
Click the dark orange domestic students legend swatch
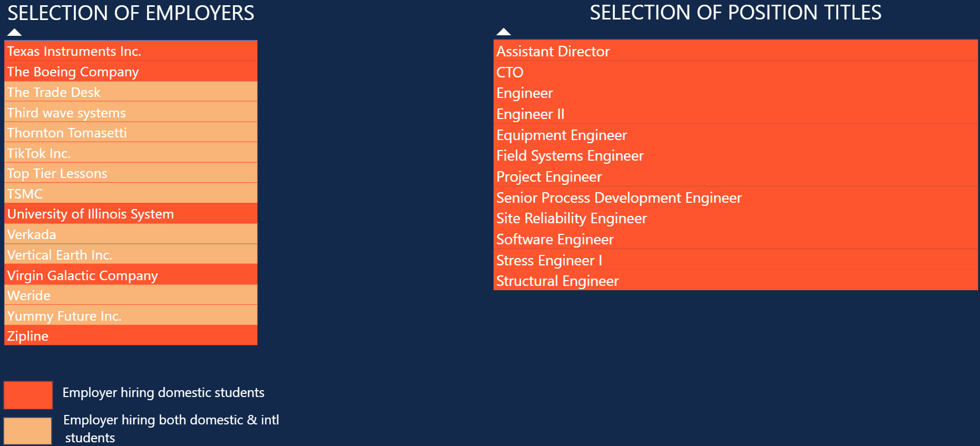28,395
